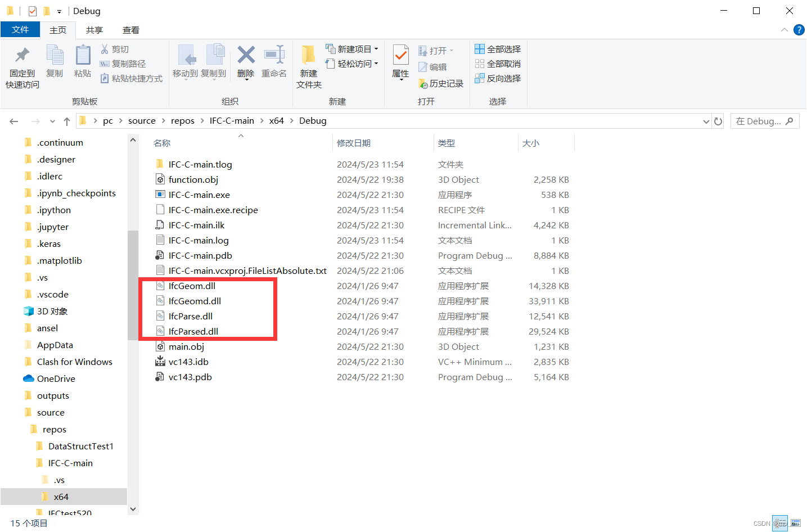Click the Move to (移动到) icon
Viewport: 807px width, 532px height.
click(x=186, y=56)
